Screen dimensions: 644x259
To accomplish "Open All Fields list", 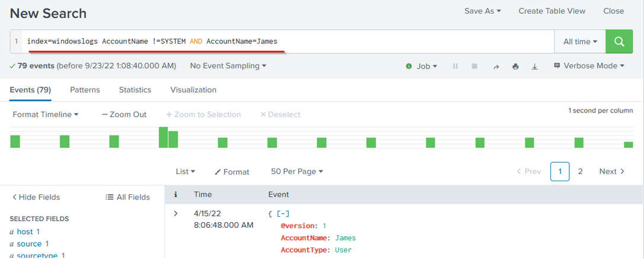I will [127, 197].
